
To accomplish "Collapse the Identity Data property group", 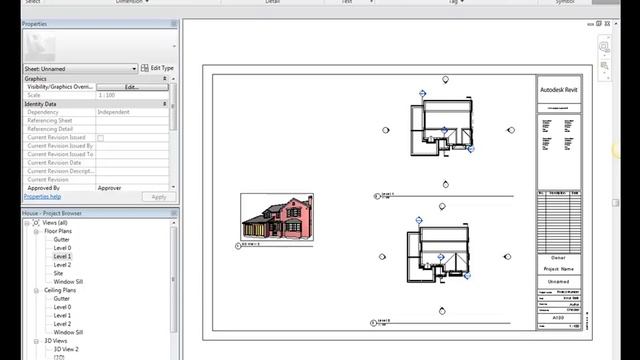I will click(165, 104).
